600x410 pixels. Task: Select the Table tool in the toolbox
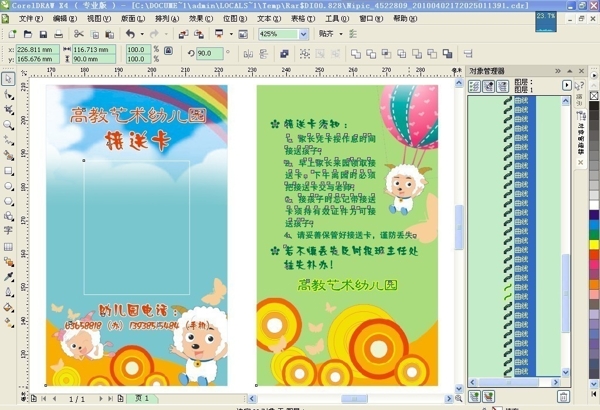tap(8, 247)
